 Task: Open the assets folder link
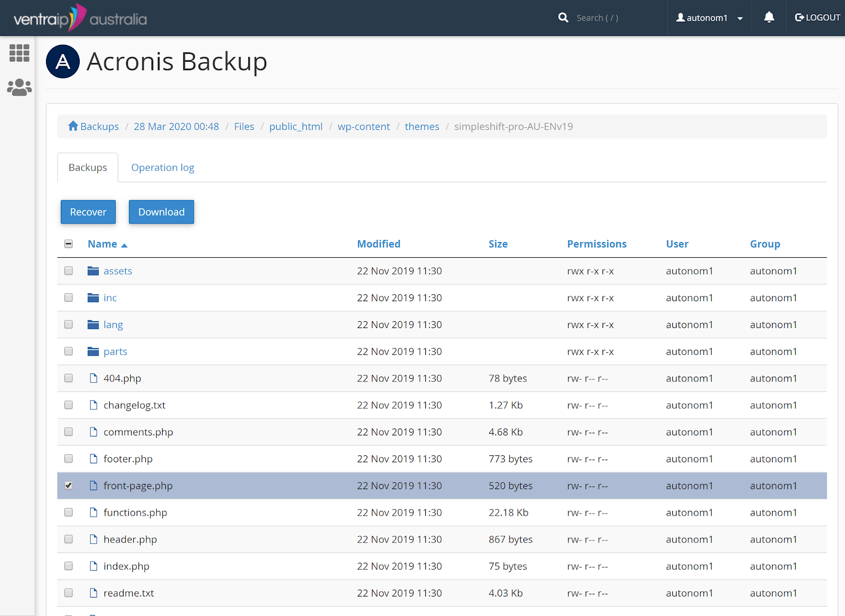[118, 271]
